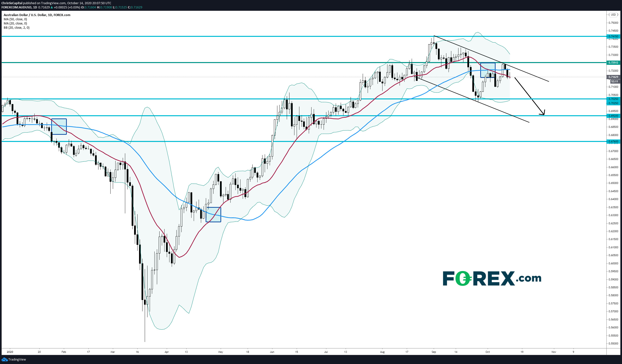The height and width of the screenshot is (364, 622).
Task: Click the BB (20, close, 2, 0) legend
Action: coord(17,27)
